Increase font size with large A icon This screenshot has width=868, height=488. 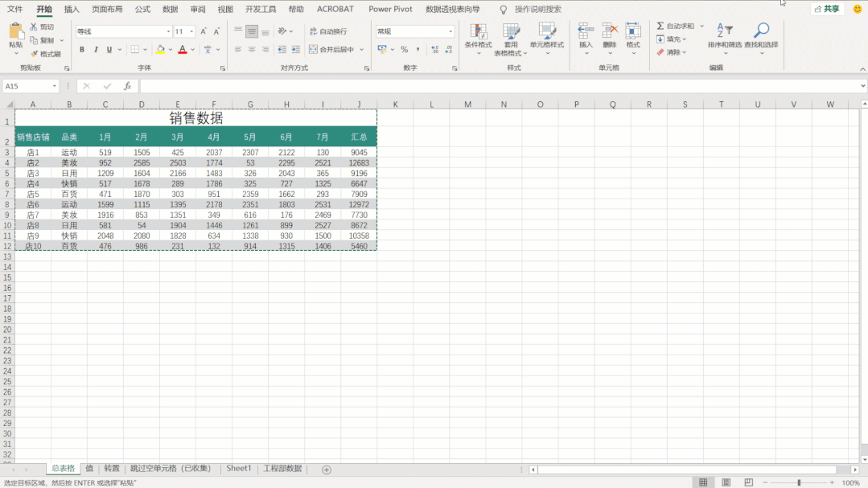point(204,31)
